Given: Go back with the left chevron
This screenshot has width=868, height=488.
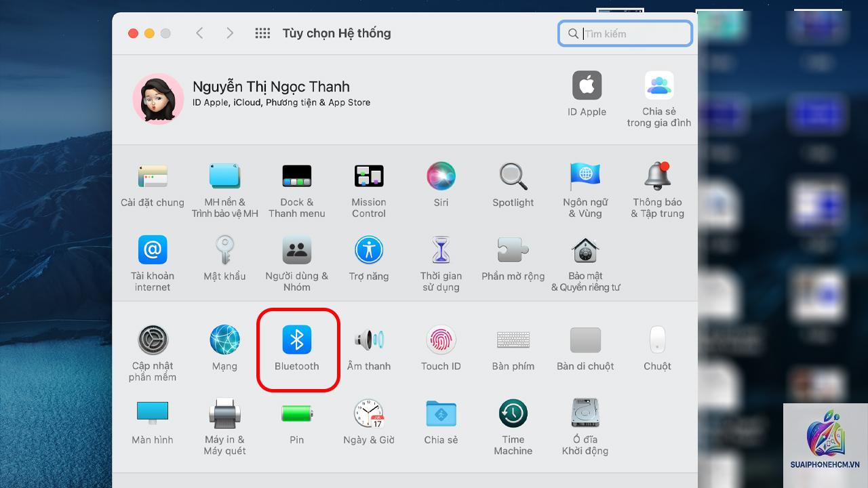Looking at the screenshot, I should pos(199,33).
